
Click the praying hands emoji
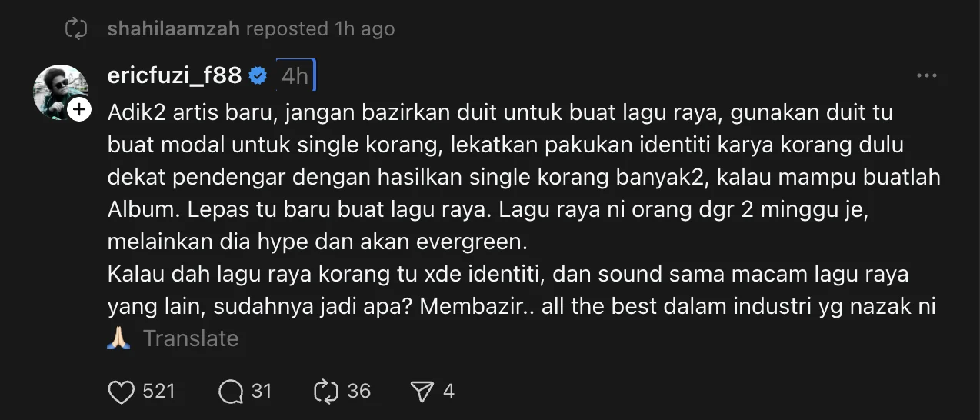pos(120,338)
